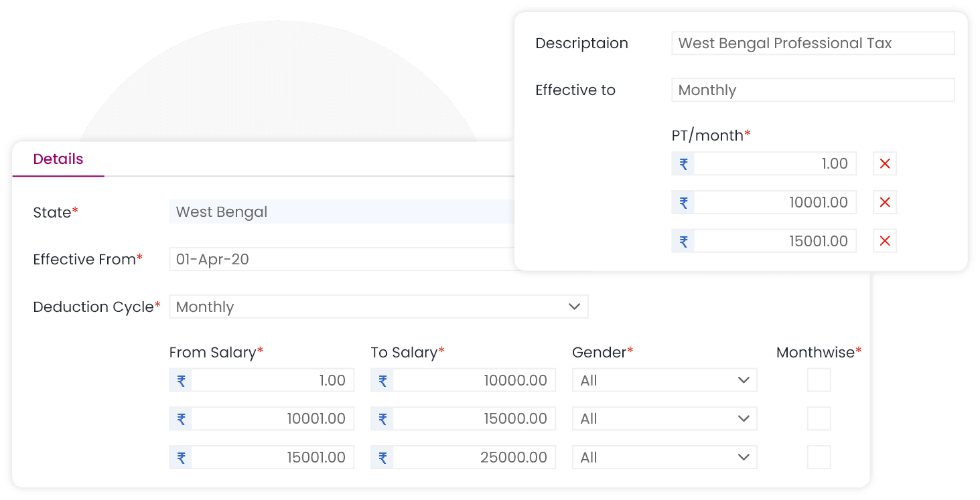
Task: Click the Effective From date field
Action: click(x=342, y=260)
